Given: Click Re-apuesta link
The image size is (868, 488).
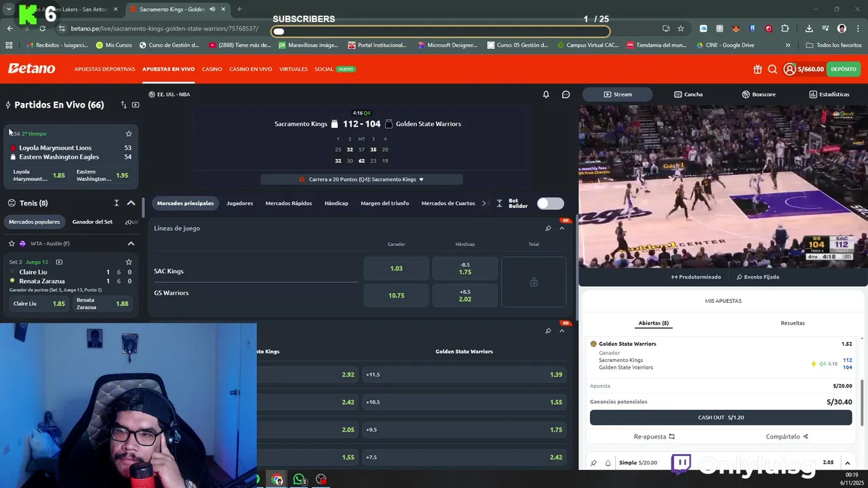Looking at the screenshot, I should click(x=654, y=436).
